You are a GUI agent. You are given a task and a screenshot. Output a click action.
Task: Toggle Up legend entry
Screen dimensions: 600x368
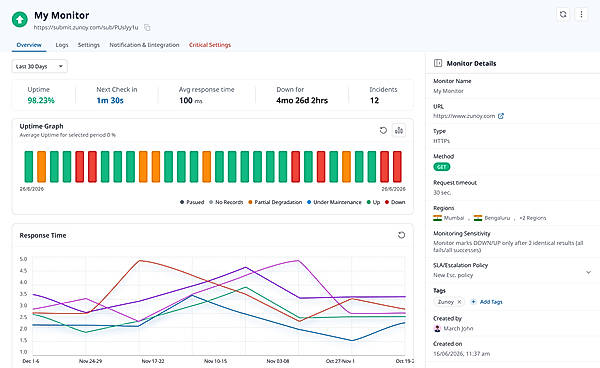click(x=373, y=202)
